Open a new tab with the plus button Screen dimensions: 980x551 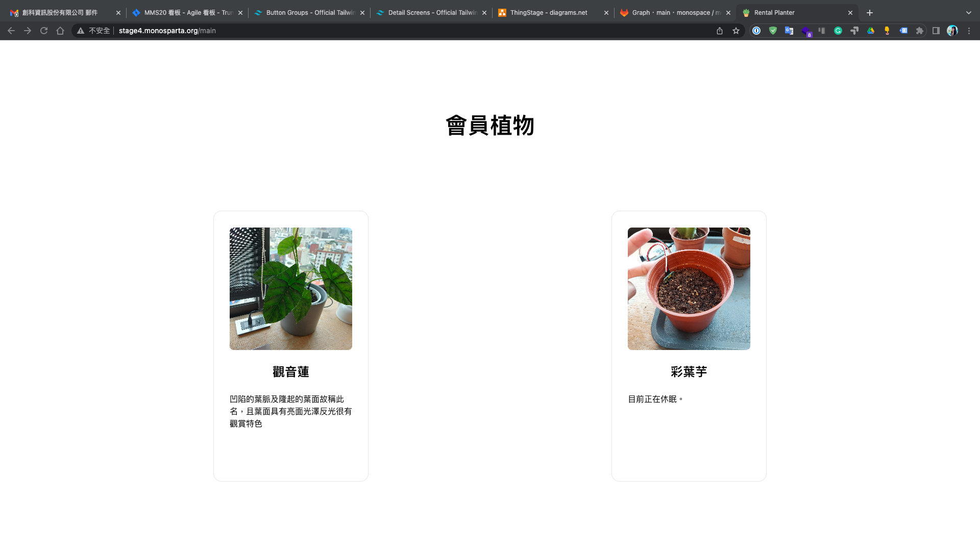tap(870, 12)
